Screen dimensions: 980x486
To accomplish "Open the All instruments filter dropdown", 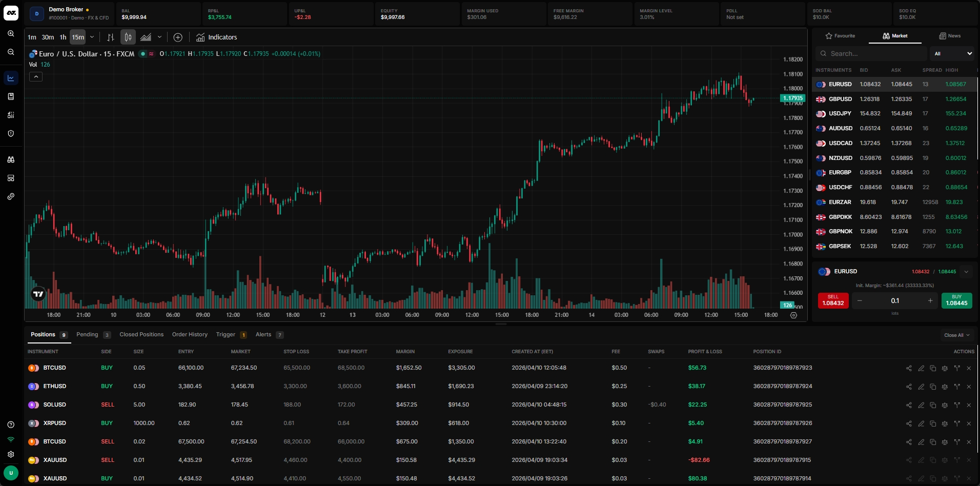I will point(952,53).
